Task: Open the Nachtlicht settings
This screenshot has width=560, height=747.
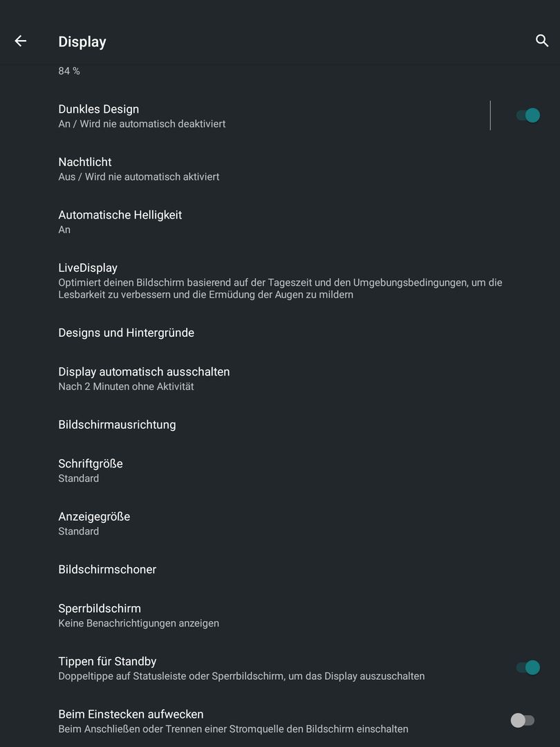Action: tap(280, 169)
